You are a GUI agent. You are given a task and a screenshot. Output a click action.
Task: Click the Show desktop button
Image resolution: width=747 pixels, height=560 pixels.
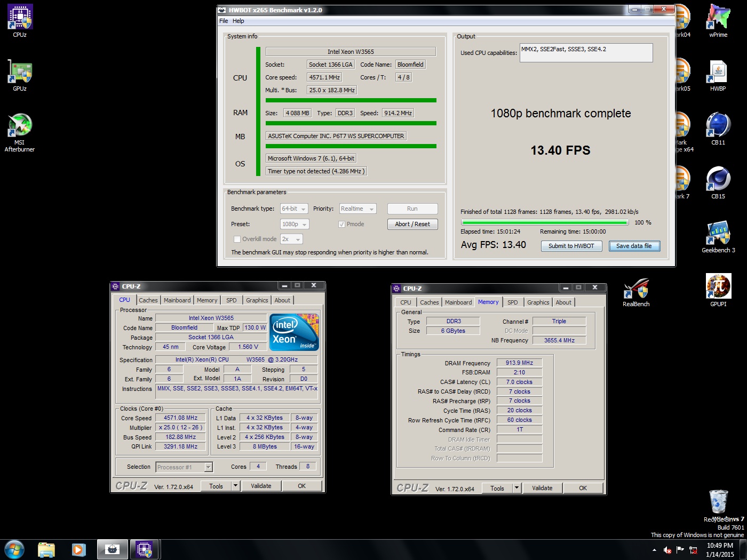pos(743,550)
